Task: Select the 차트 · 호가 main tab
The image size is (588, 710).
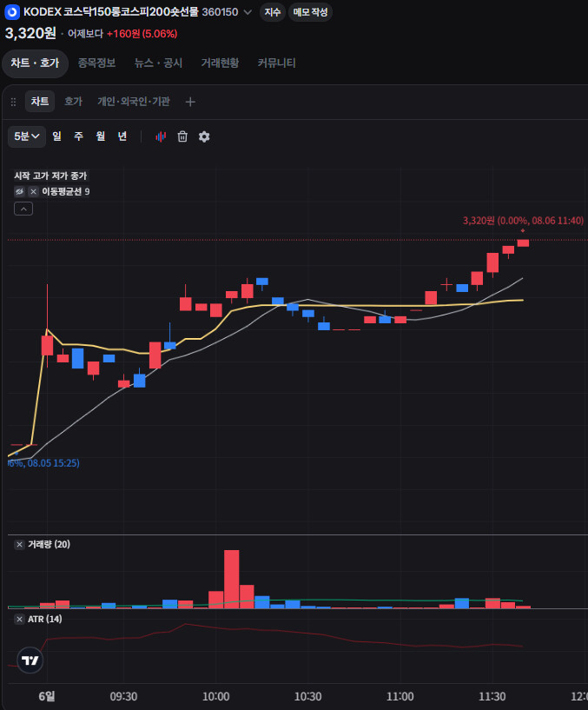Action: click(35, 63)
